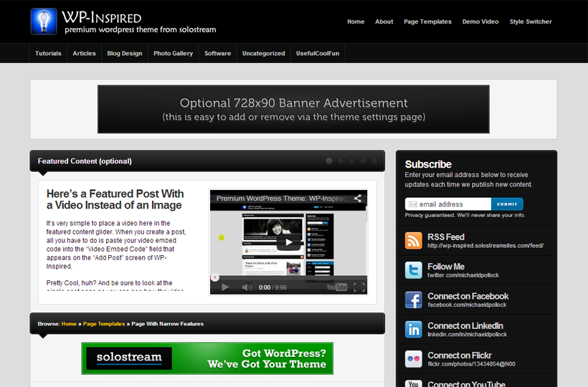Screen dimensions: 588x387
Task: Click 'Privacy guaranteed' notice text
Action: pyautogui.click(x=465, y=215)
